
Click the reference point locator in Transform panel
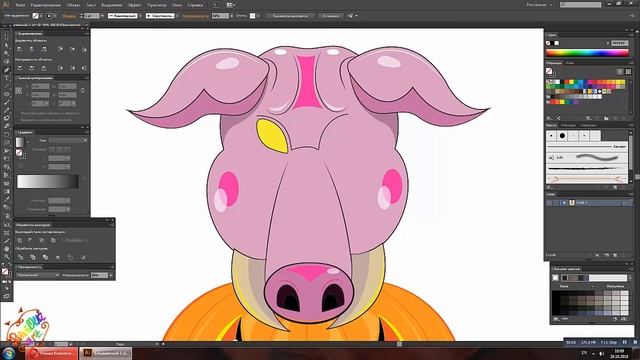(x=19, y=91)
